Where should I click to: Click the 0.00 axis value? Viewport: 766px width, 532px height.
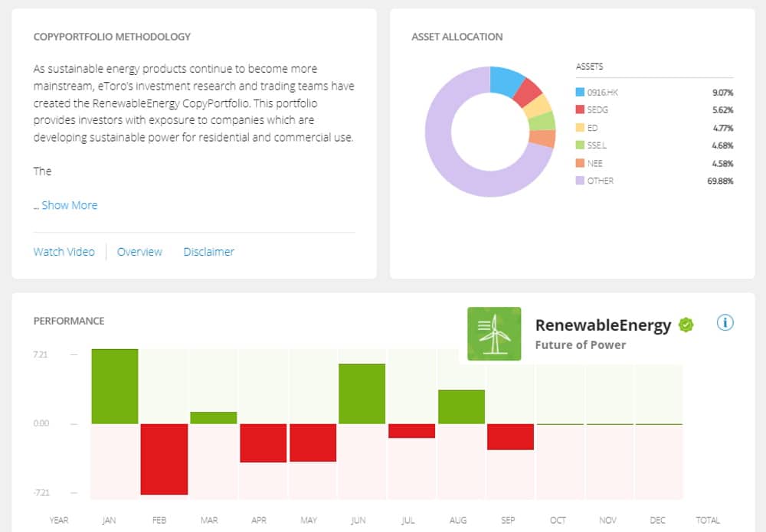pyautogui.click(x=41, y=423)
